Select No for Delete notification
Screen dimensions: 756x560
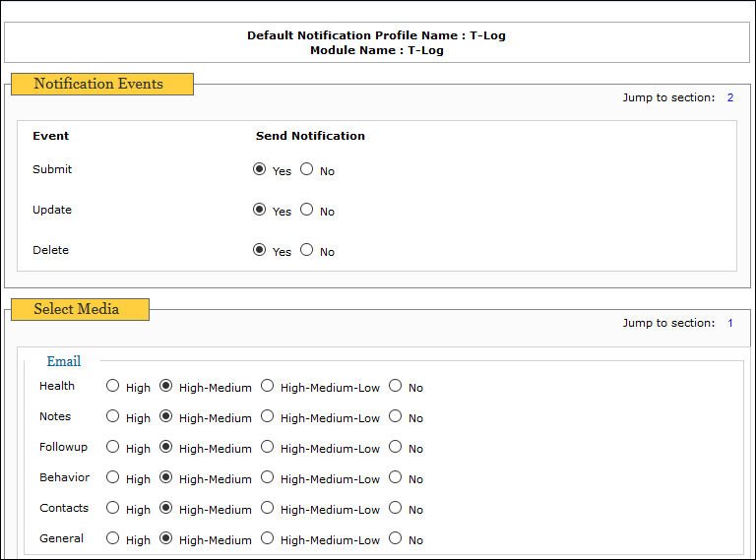(307, 250)
